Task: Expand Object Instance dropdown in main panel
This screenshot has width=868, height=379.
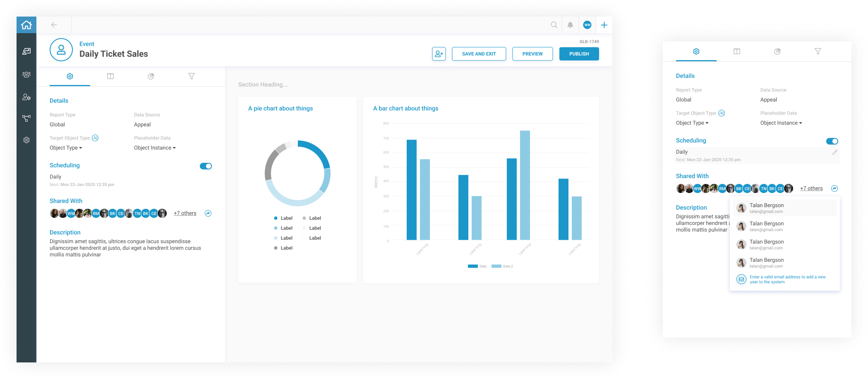Action: [x=155, y=148]
